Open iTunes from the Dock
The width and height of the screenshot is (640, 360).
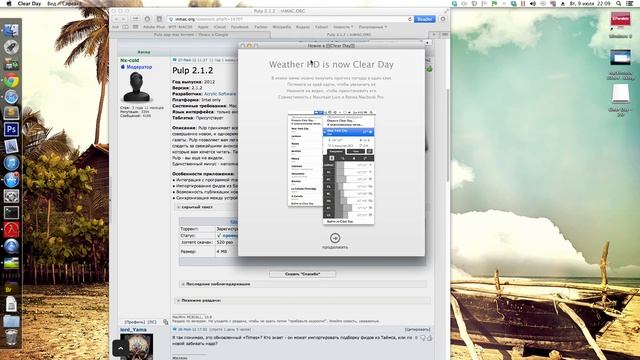11,163
